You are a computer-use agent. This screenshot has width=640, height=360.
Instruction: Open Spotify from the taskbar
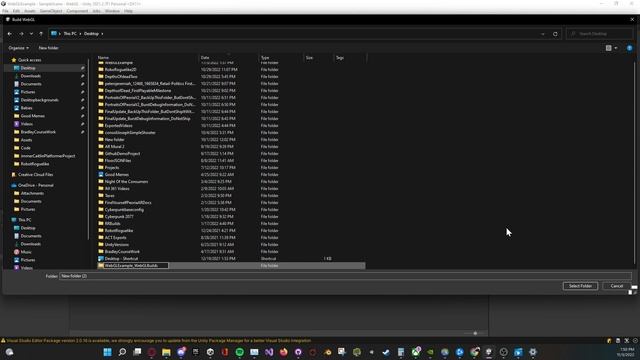(x=240, y=352)
